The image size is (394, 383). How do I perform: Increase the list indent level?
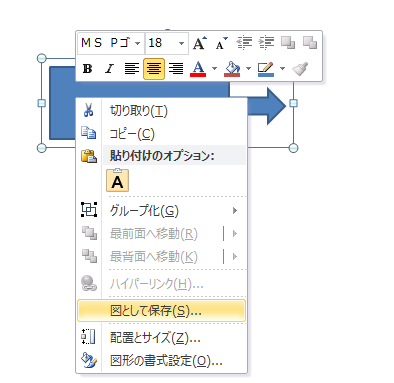[x=266, y=43]
